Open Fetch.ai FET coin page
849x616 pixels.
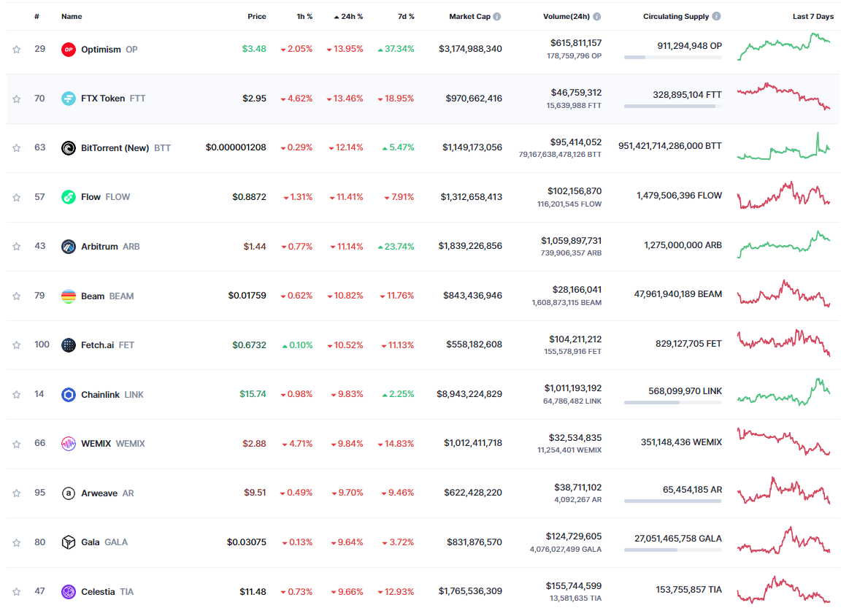(x=108, y=344)
